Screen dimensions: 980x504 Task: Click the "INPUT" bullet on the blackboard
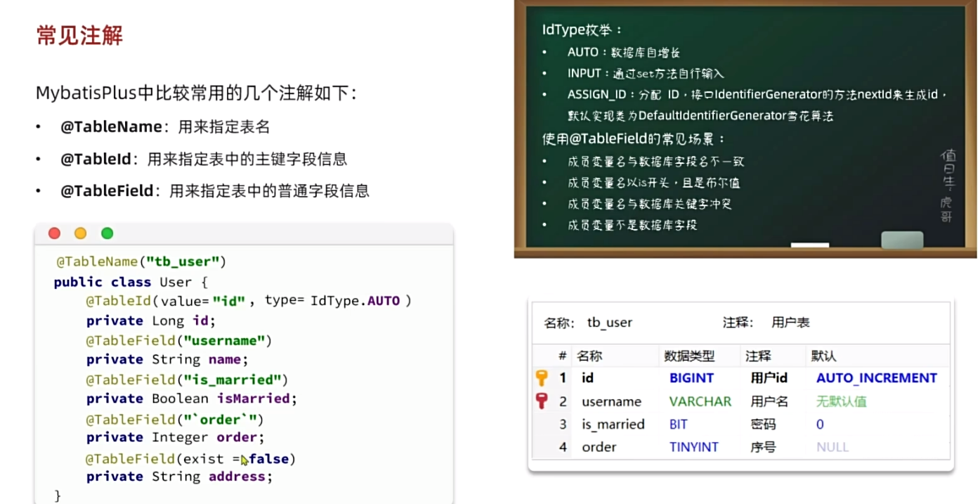click(645, 73)
